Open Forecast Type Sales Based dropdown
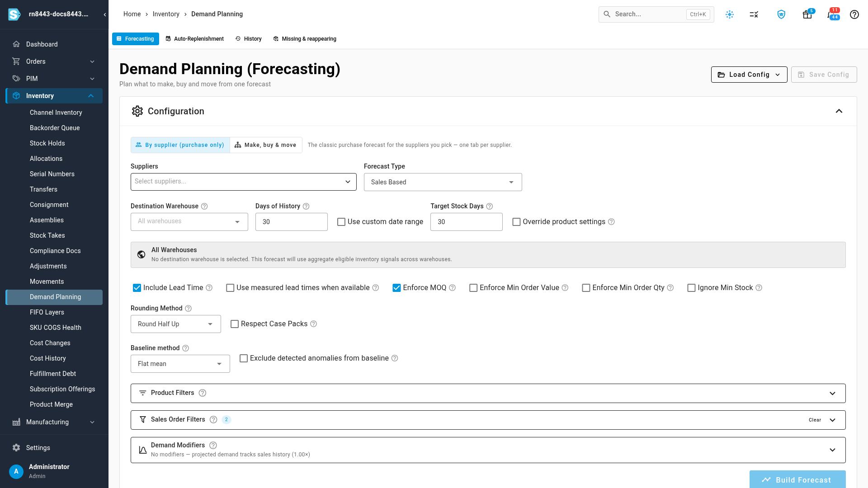 coord(443,182)
